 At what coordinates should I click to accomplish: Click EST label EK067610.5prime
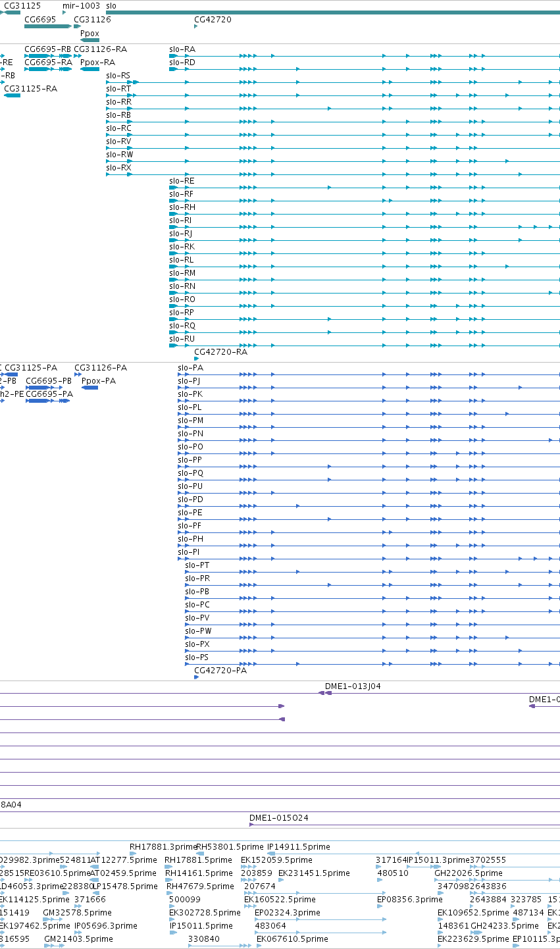292,939
